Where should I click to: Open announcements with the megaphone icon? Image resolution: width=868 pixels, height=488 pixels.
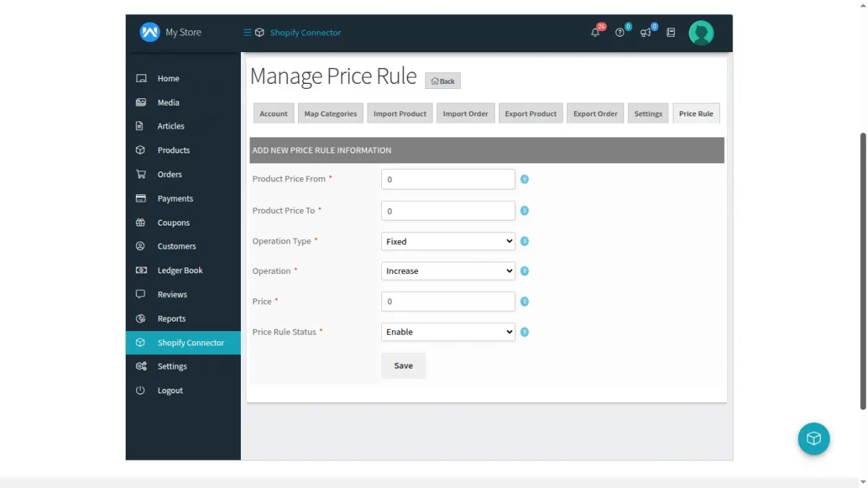click(644, 33)
